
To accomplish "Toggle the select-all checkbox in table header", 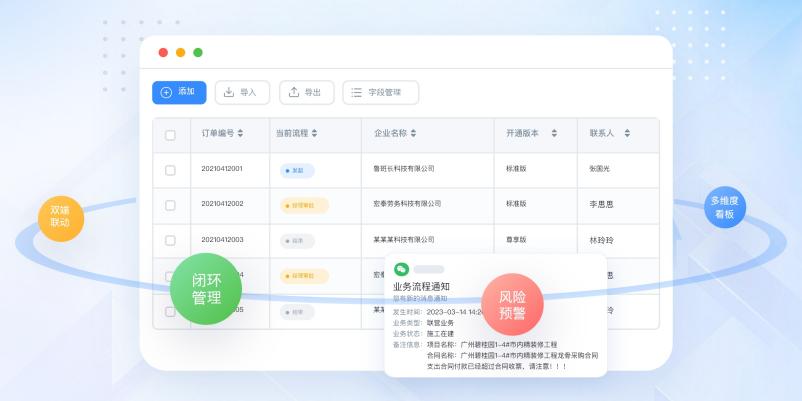I will coord(170,134).
